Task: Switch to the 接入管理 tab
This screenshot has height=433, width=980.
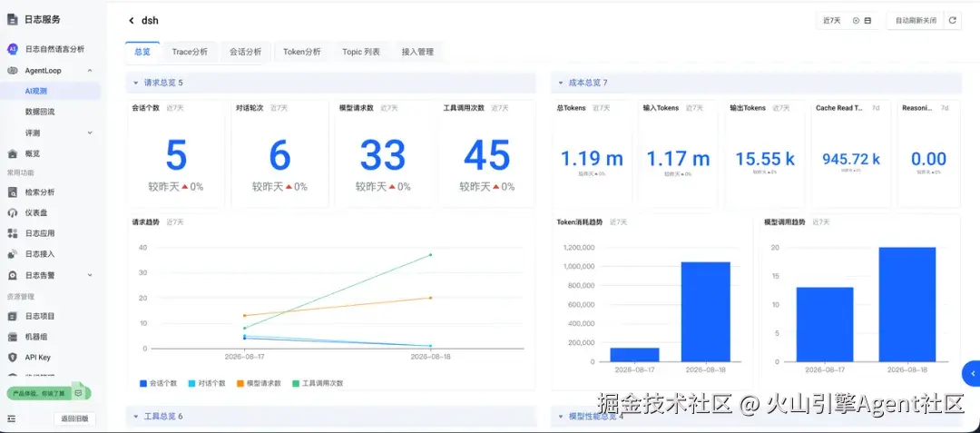Action: pos(417,52)
